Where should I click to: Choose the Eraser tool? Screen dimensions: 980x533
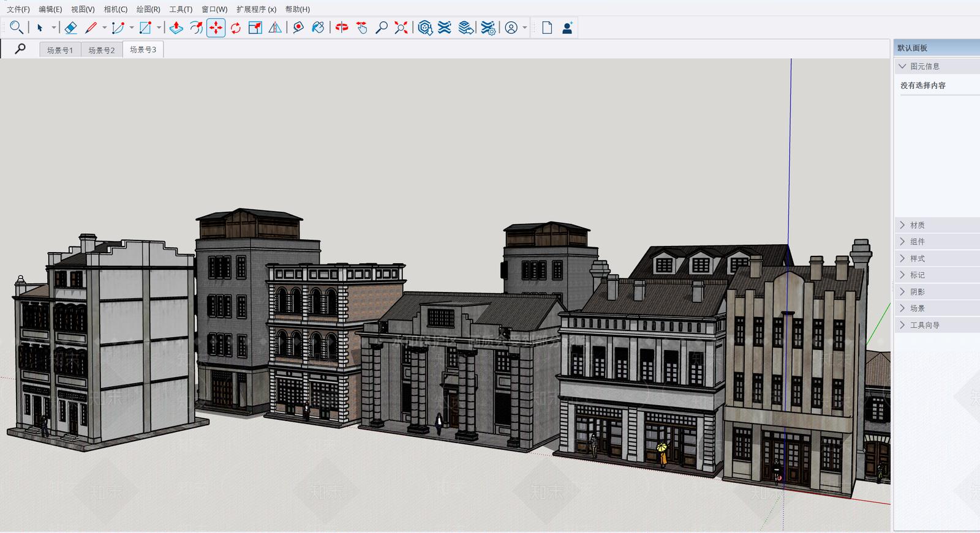(x=71, y=28)
